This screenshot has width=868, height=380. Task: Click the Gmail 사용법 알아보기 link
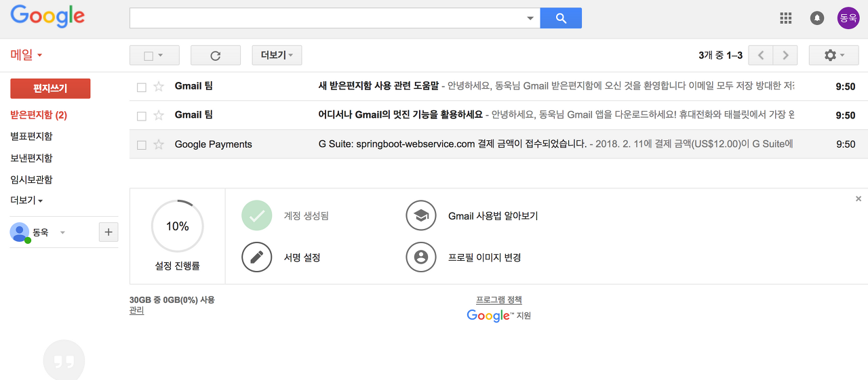493,216
